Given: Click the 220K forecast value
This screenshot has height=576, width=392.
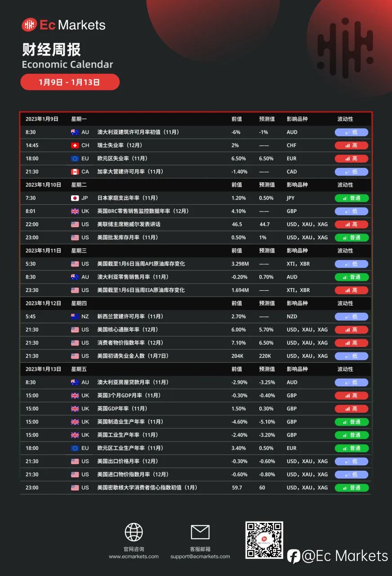Looking at the screenshot, I should (265, 356).
